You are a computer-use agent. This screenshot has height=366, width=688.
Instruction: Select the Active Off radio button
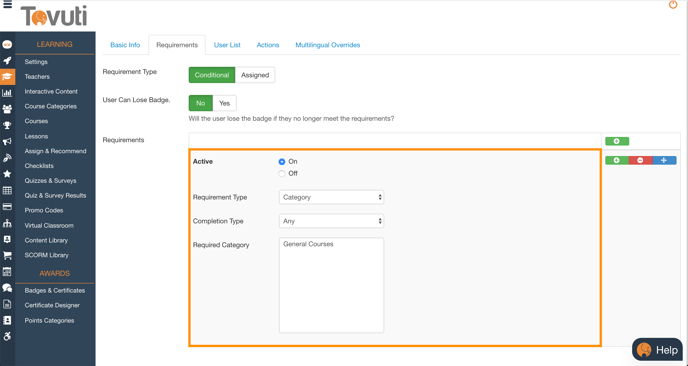[282, 173]
